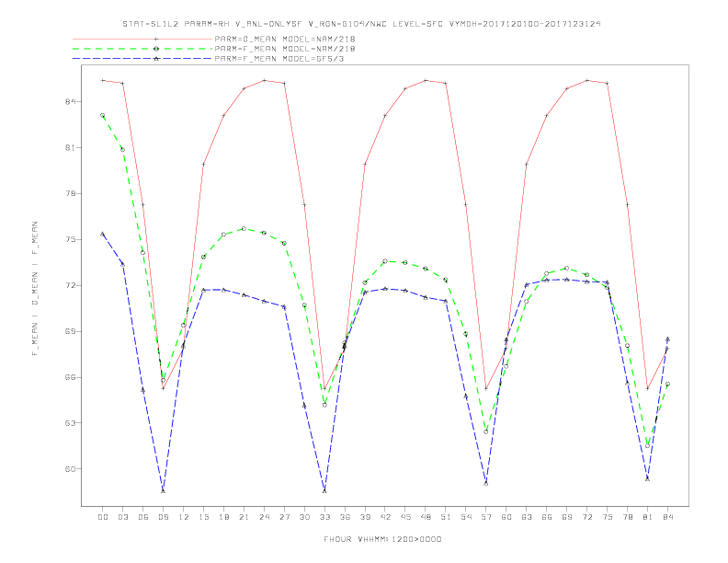
Task: Click y-axis tick label 78
Action: (x=70, y=194)
